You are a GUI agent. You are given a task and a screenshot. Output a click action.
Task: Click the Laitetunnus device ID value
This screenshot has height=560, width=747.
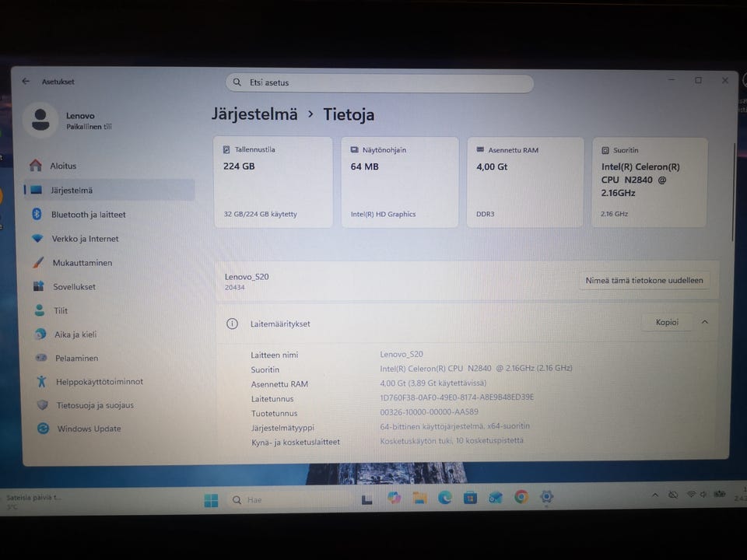click(x=457, y=397)
